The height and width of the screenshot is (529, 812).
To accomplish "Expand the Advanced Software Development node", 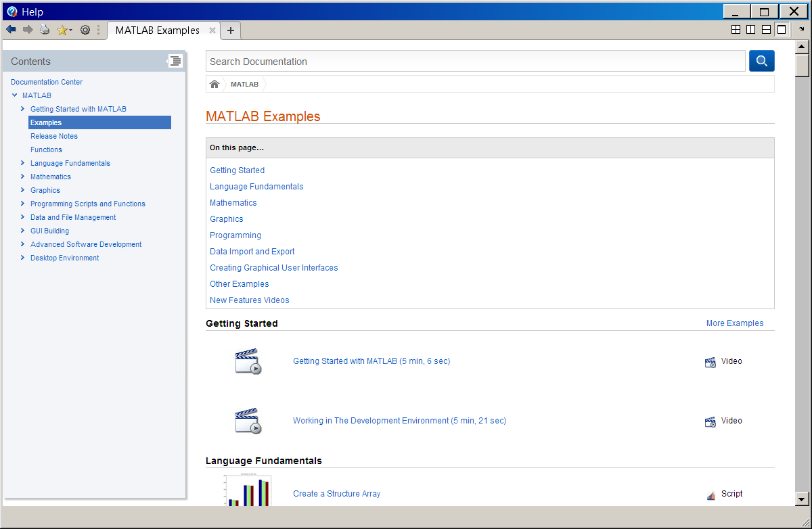I will (23, 244).
